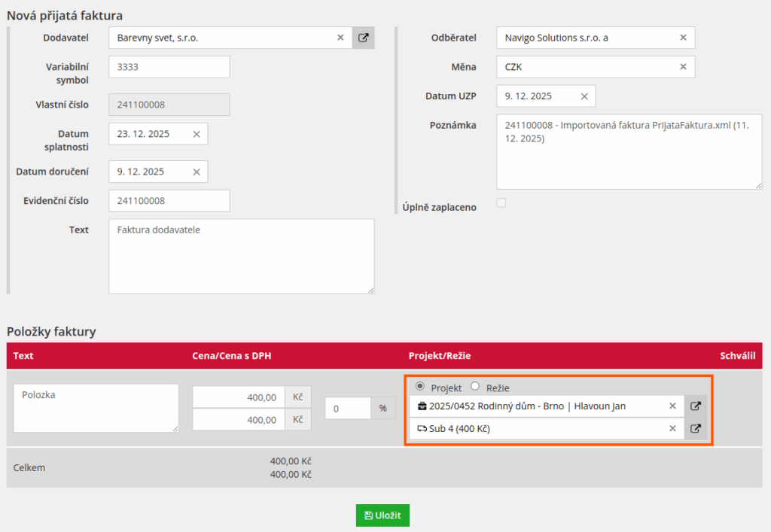771x532 pixels.
Task: Focus the Poznámka note text area
Action: click(x=629, y=151)
